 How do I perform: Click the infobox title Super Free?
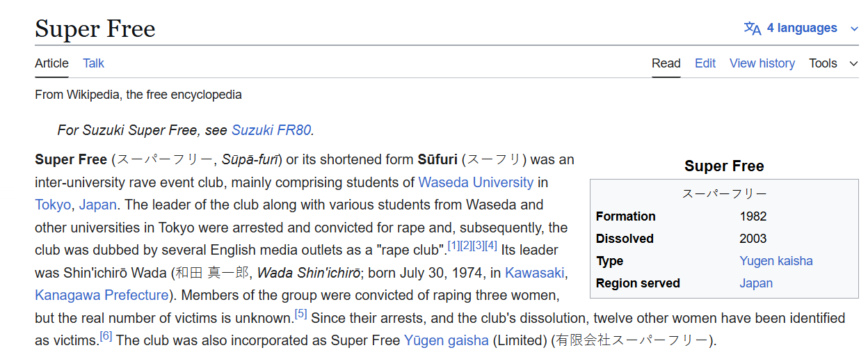click(x=724, y=166)
